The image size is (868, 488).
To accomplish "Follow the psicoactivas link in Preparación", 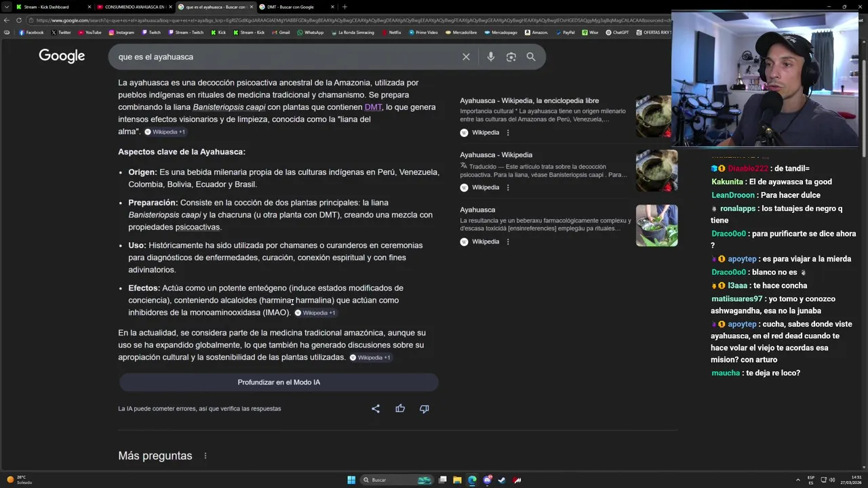I will 197,227.
